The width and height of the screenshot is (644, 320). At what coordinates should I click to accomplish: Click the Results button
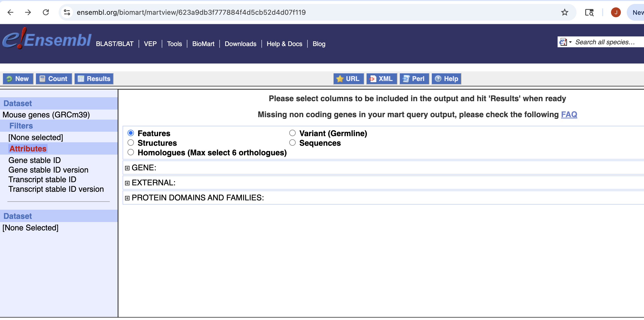coord(94,79)
